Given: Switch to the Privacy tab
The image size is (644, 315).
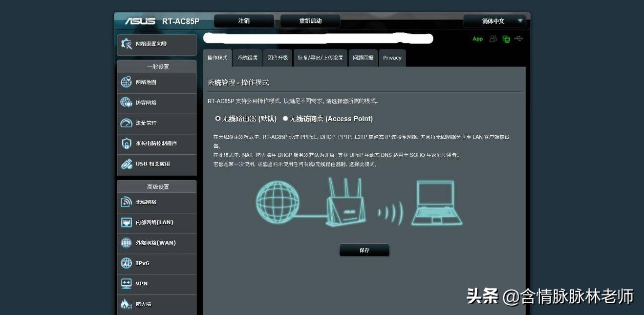Looking at the screenshot, I should coord(392,58).
